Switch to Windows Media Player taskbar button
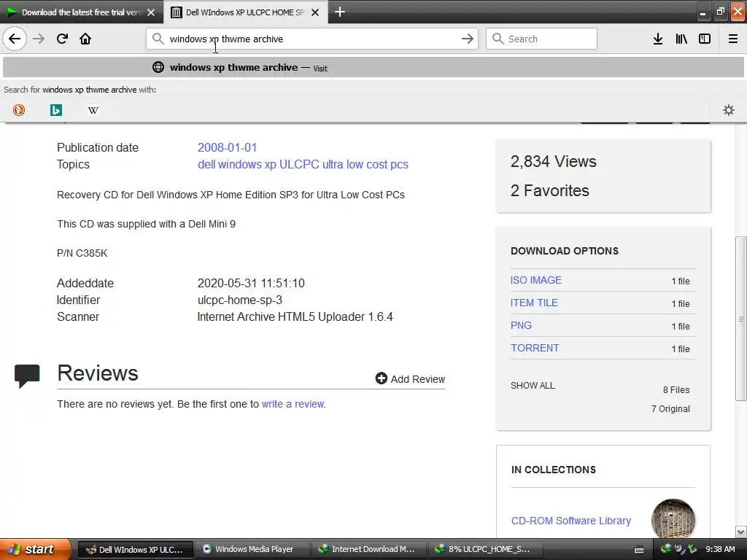This screenshot has height=560, width=747. (x=252, y=549)
